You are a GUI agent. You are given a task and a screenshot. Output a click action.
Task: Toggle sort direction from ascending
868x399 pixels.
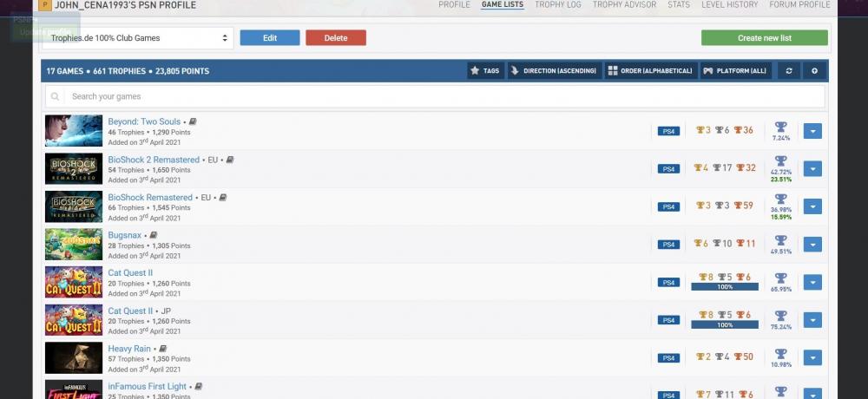[x=554, y=71]
